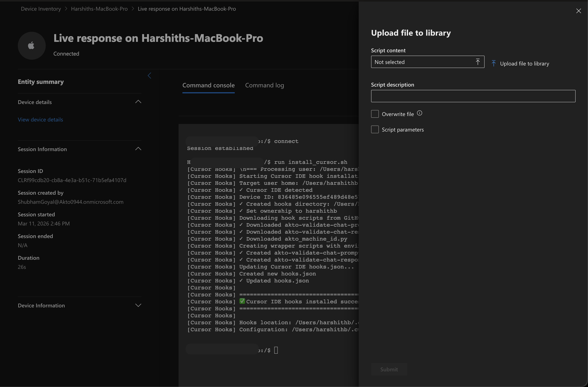Collapse the Session Information section
The image size is (588, 387).
[138, 149]
